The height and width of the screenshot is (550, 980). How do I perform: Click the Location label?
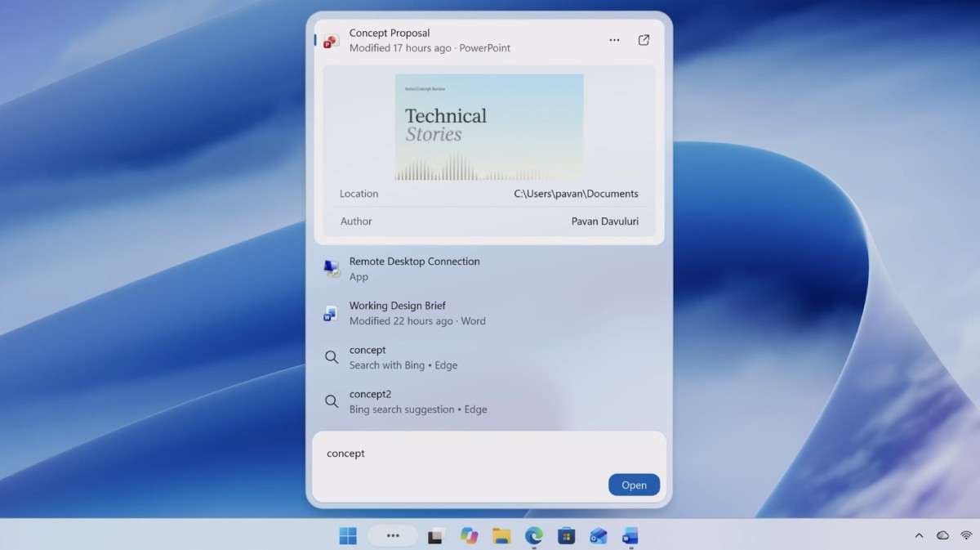[x=359, y=194]
